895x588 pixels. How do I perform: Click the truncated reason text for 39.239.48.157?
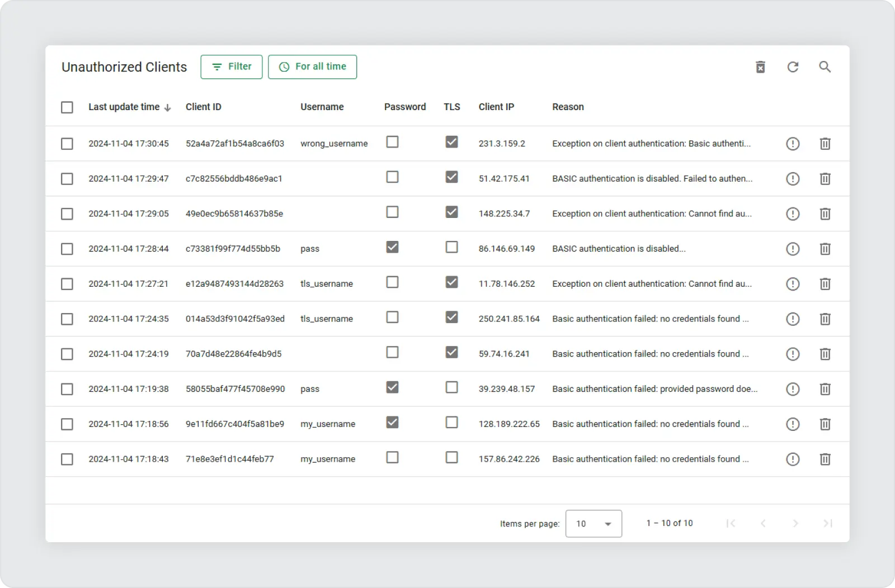[654, 389]
